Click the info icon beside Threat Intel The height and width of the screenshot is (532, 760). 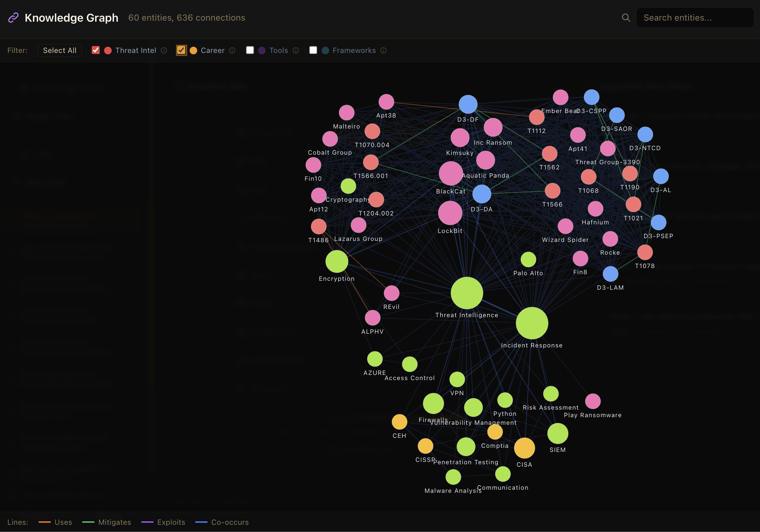[164, 51]
